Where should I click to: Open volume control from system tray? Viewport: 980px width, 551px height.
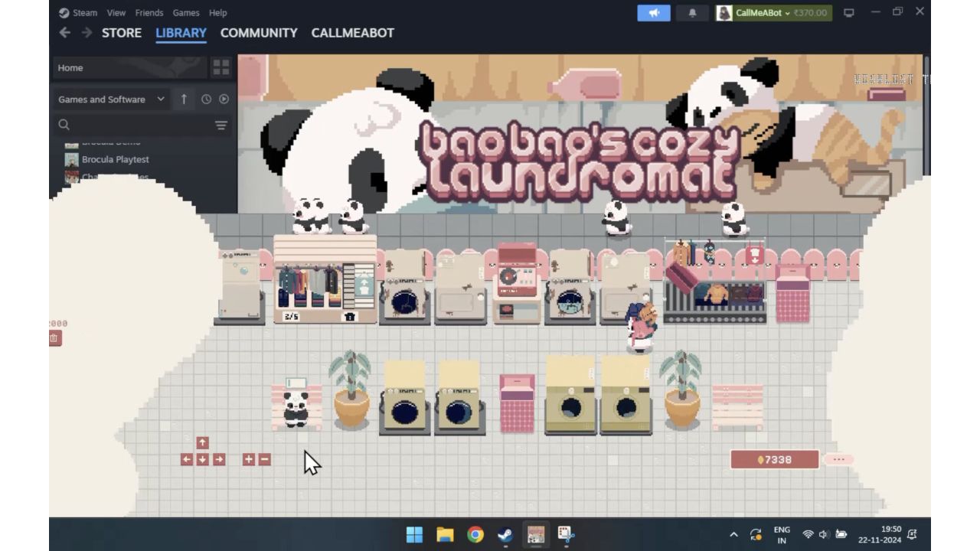(825, 534)
